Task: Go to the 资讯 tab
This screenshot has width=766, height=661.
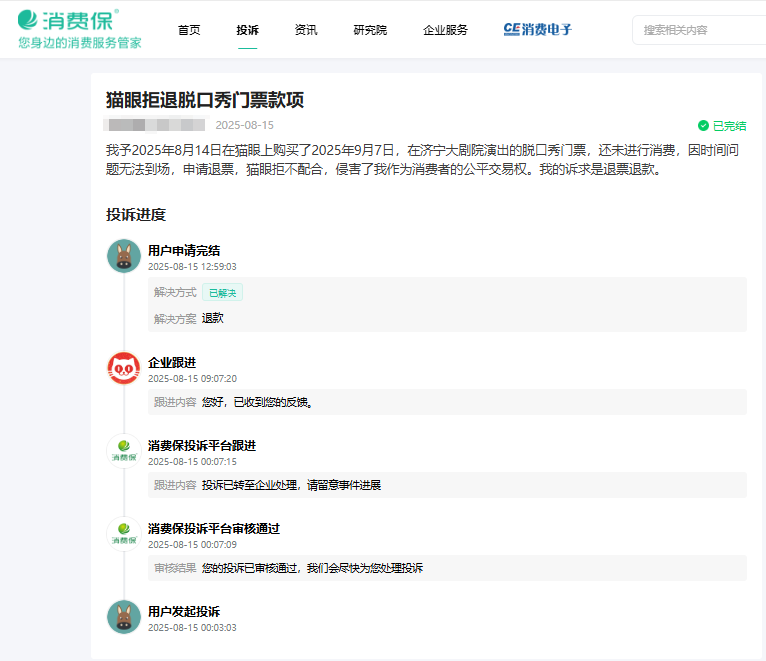Action: pyautogui.click(x=306, y=30)
